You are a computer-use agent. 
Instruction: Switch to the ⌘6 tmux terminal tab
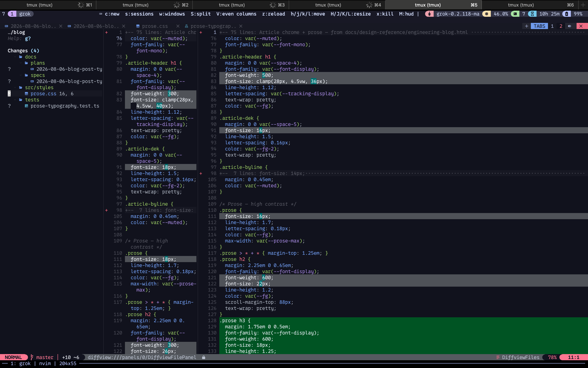pyautogui.click(x=530, y=5)
